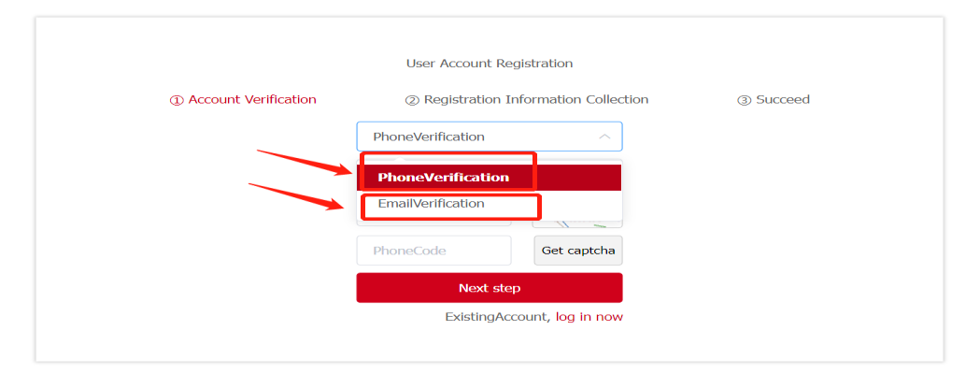Click the ExistingAccount label text

[x=496, y=317]
